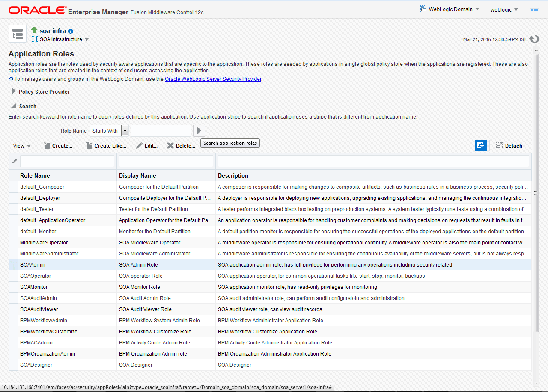
Task: Select the SOAAuditAdmin role row
Action: (270, 298)
